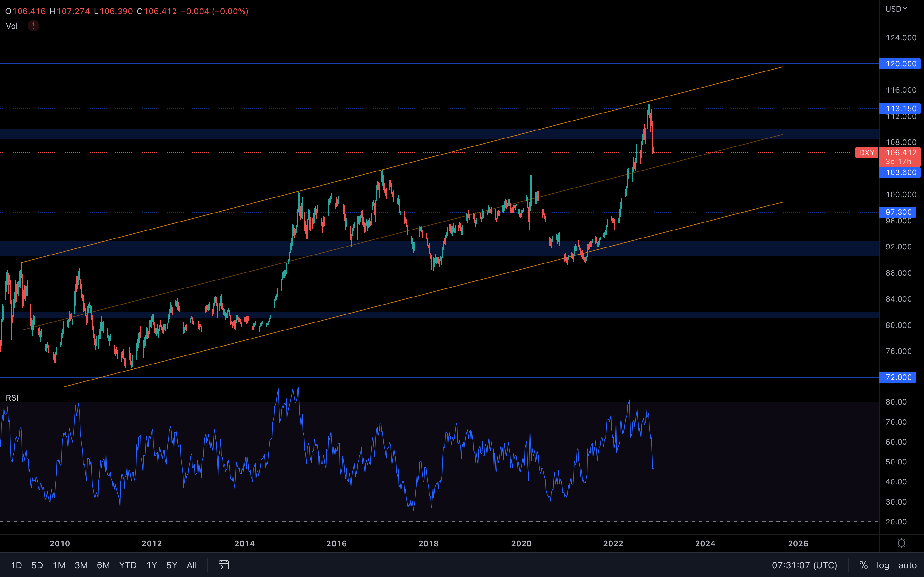Select the YTD time range
The height and width of the screenshot is (577, 924).
pos(127,565)
